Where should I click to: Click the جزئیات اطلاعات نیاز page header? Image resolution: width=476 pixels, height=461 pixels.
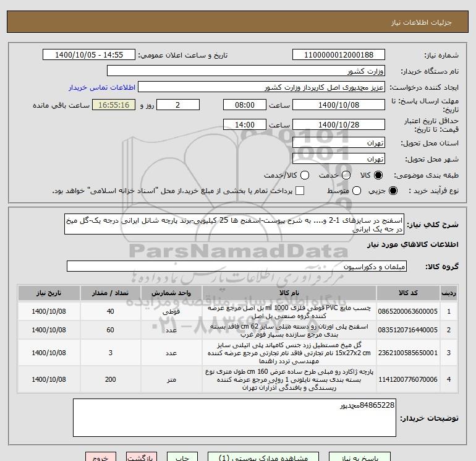422,22
